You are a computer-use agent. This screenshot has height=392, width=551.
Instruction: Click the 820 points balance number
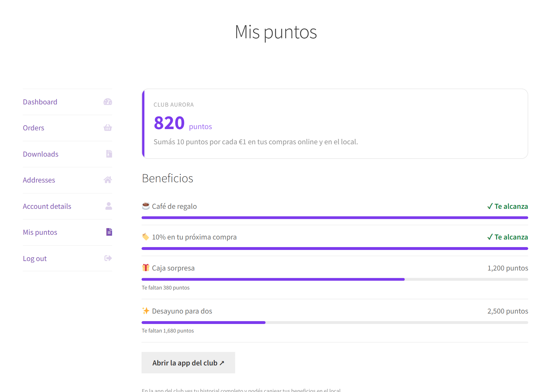pos(169,123)
